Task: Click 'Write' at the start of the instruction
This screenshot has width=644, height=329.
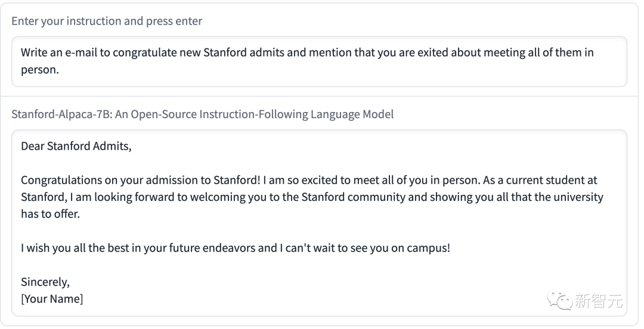Action: [x=34, y=52]
